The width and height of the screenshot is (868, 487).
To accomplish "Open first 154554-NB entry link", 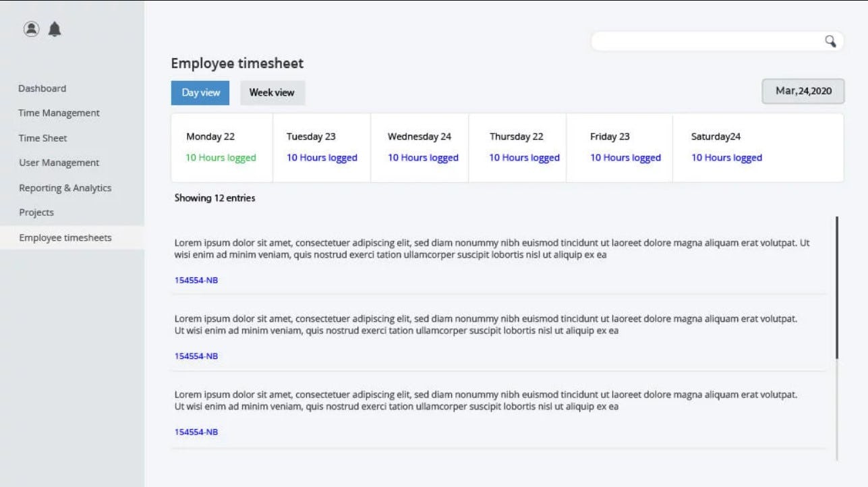I will 196,281.
